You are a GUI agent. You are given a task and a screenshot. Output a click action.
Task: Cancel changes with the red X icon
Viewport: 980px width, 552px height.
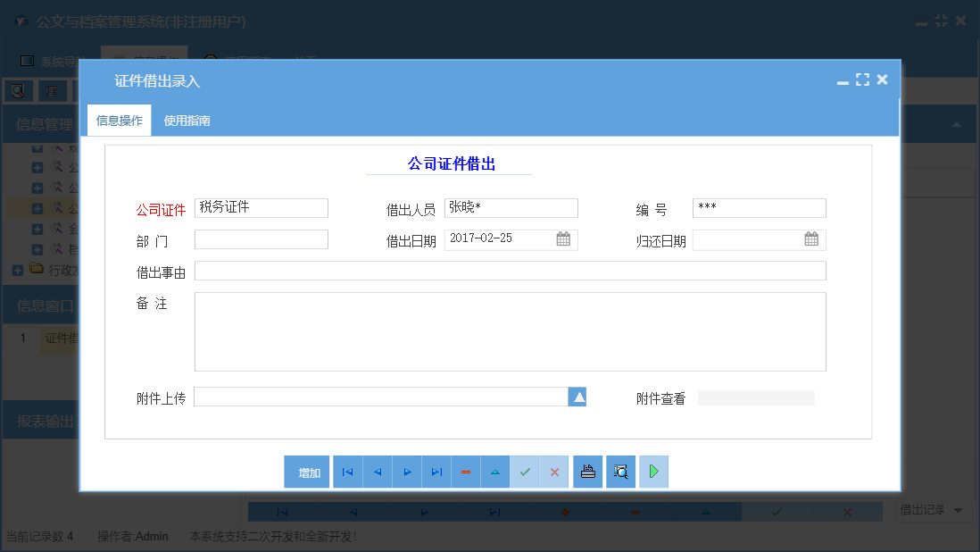pyautogui.click(x=554, y=472)
